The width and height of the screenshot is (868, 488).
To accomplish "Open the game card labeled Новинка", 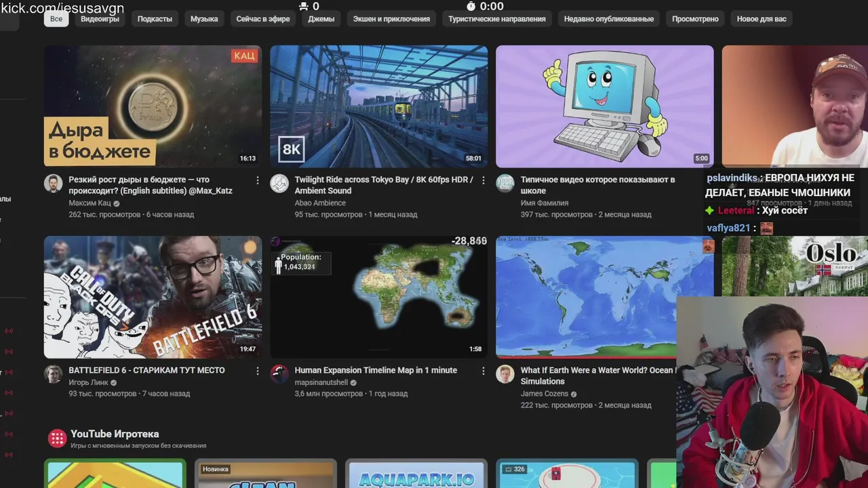I will [x=266, y=474].
